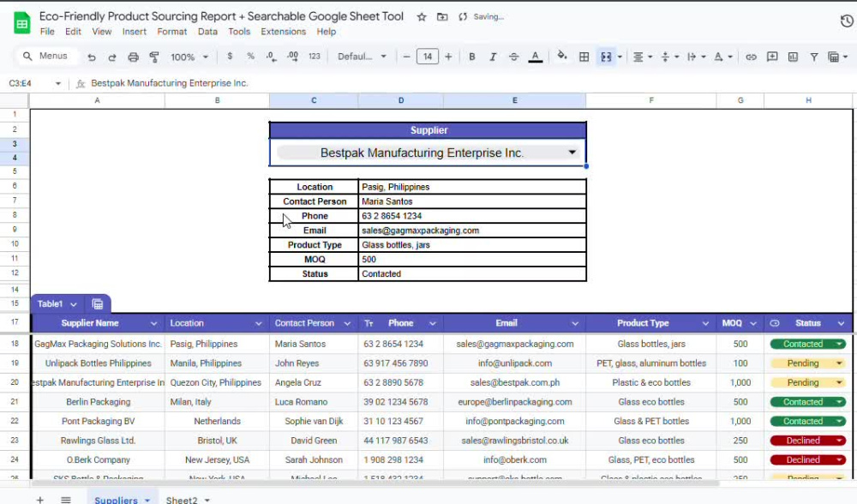The width and height of the screenshot is (857, 504).
Task: Expand Table1 options chevron
Action: [73, 304]
